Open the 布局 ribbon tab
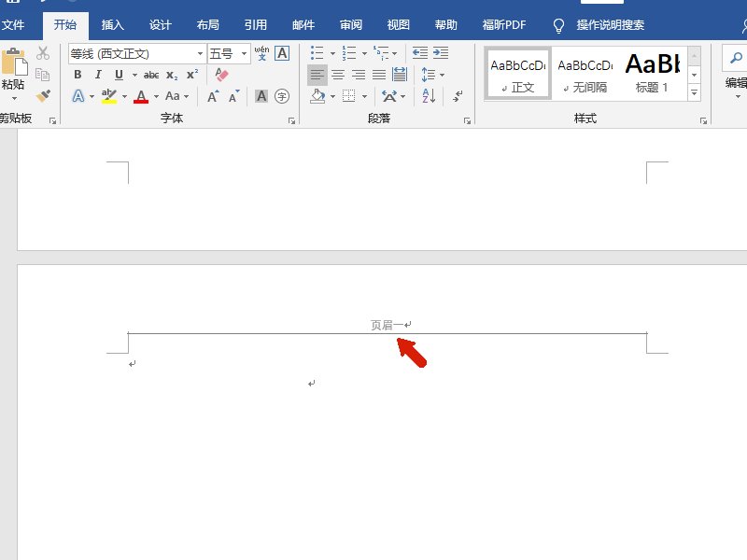 (x=208, y=25)
